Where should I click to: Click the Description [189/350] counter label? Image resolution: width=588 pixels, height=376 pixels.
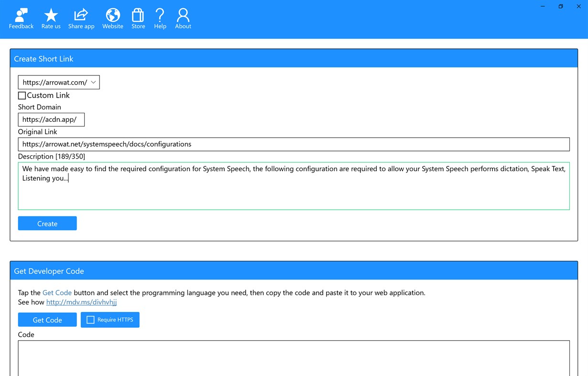pyautogui.click(x=52, y=156)
